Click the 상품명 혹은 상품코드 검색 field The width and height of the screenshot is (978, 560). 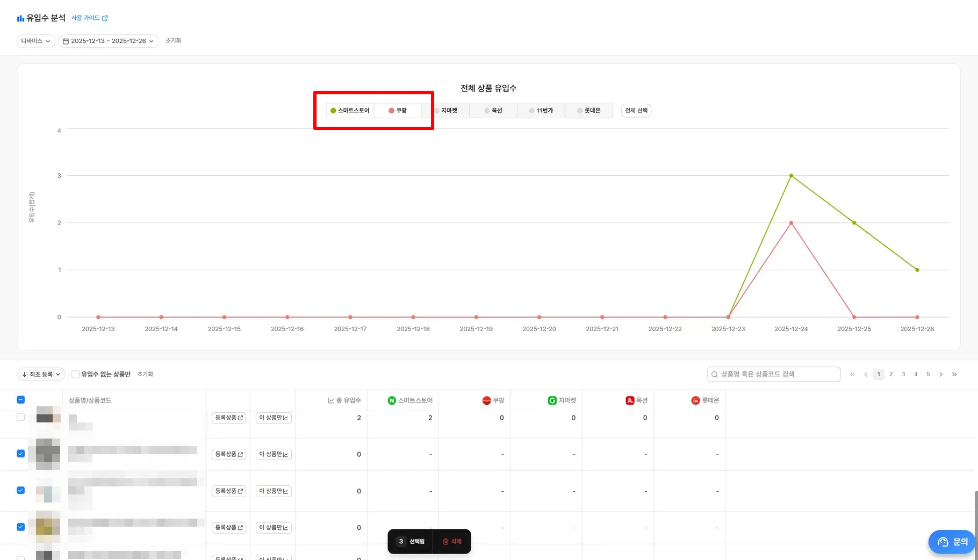pos(774,374)
